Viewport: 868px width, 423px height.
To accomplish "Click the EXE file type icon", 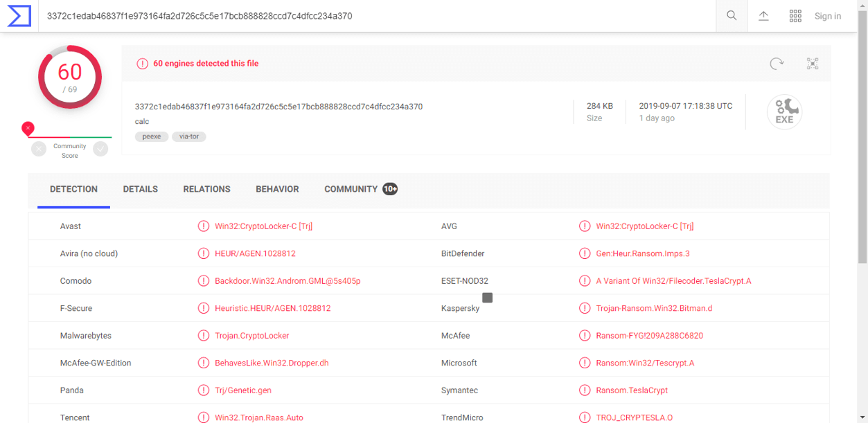I will 784,111.
